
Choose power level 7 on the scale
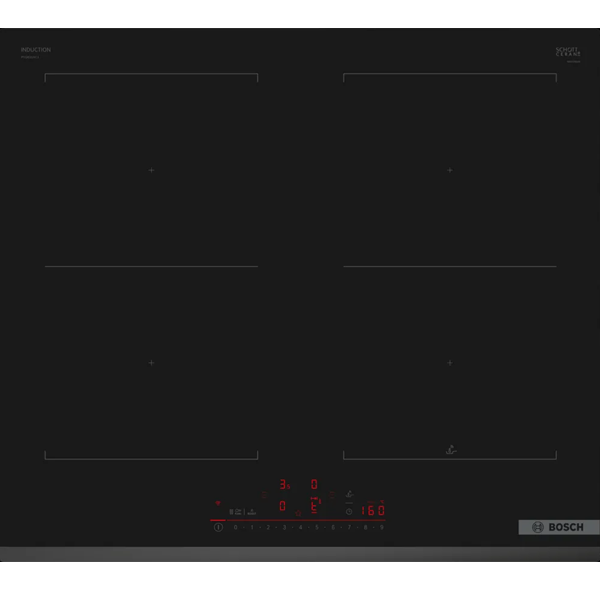tap(350, 526)
